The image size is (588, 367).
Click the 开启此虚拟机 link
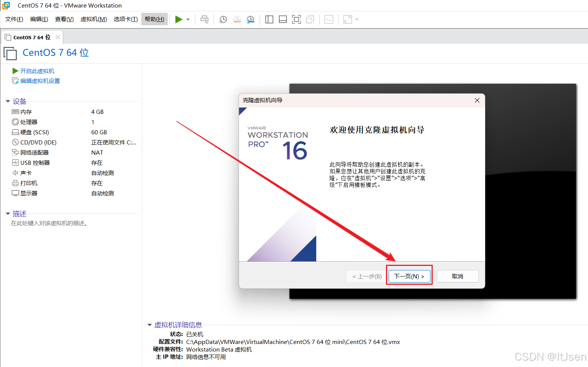coord(37,71)
